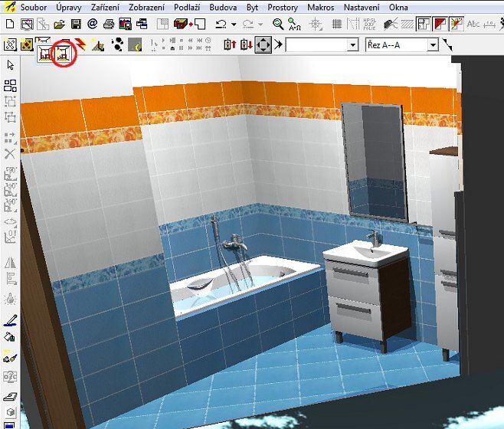Click the paintbrush tool in left toolbar

coord(10,320)
